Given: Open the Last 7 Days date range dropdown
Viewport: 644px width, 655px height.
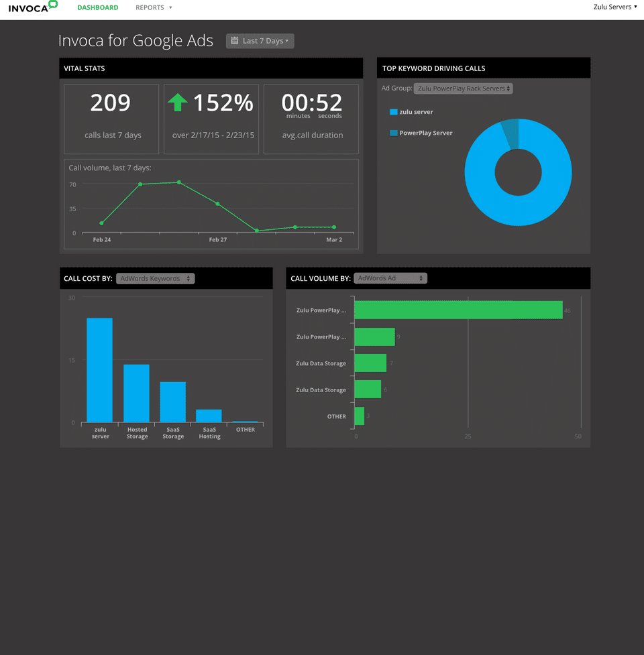Looking at the screenshot, I should point(260,41).
